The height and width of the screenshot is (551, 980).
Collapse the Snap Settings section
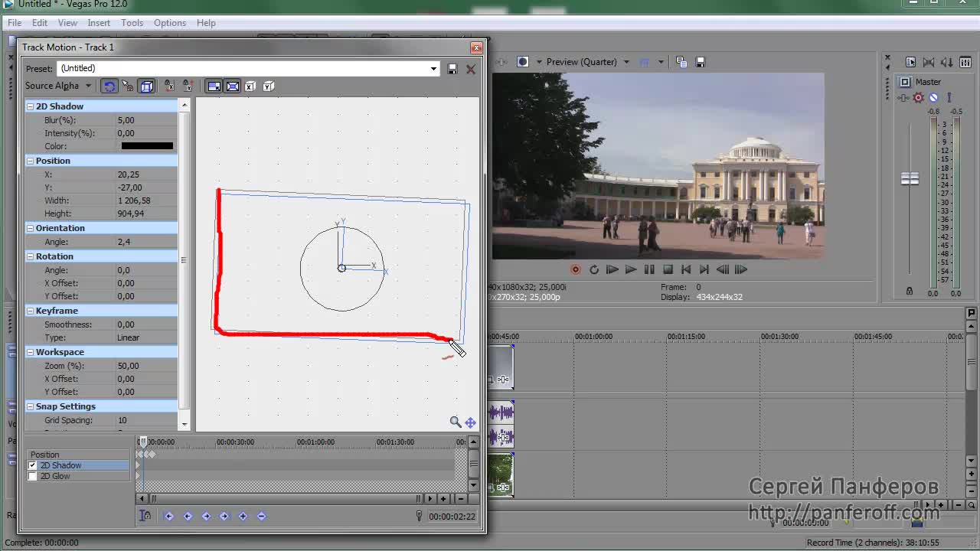pos(30,406)
